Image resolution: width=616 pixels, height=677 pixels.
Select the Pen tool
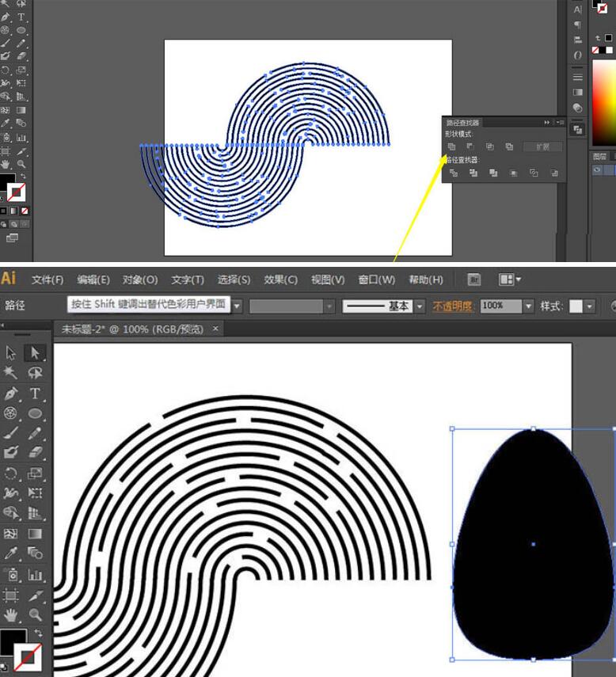point(11,394)
